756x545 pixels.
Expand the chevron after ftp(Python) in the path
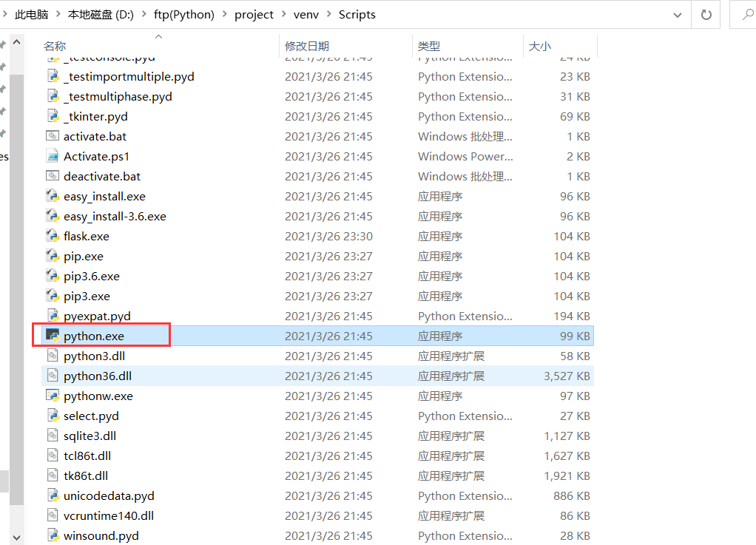pos(225,15)
